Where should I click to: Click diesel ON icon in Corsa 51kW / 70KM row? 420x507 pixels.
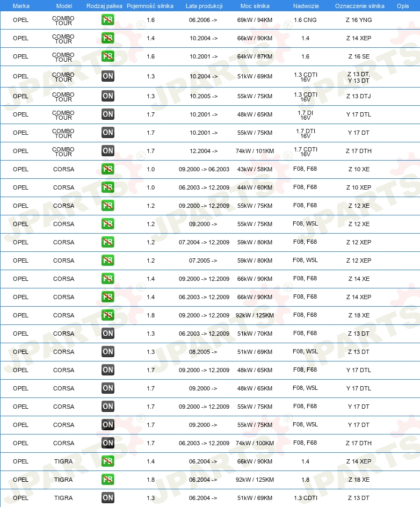pyautogui.click(x=107, y=334)
